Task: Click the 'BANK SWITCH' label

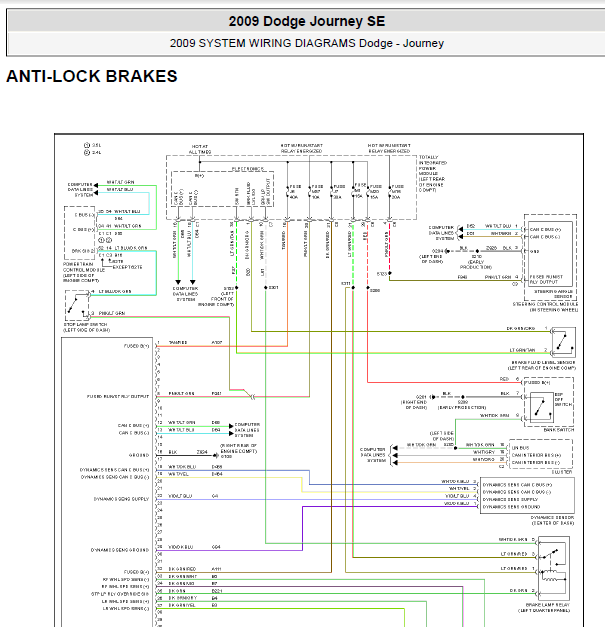Action: 559,430
